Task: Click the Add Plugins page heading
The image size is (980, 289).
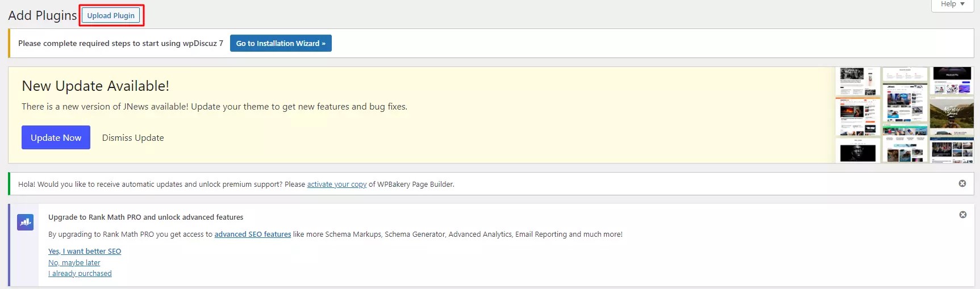Action: pos(43,15)
